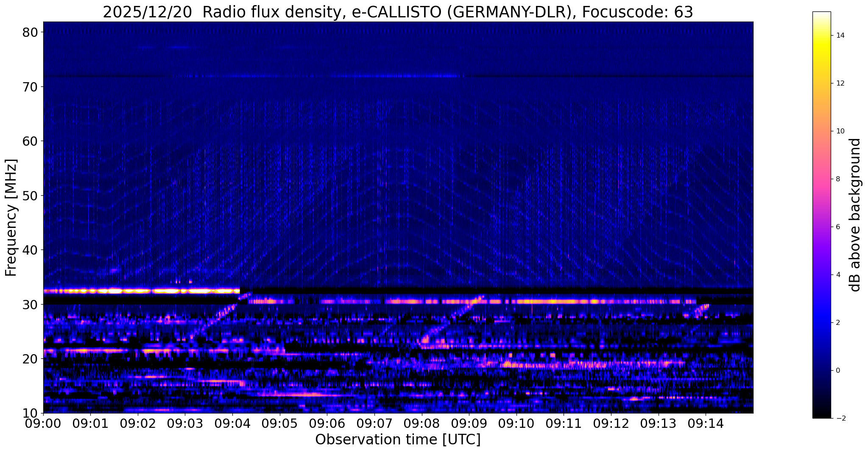Click the 6 tick label on the colorbar
This screenshot has height=452, width=868.
pos(838,227)
